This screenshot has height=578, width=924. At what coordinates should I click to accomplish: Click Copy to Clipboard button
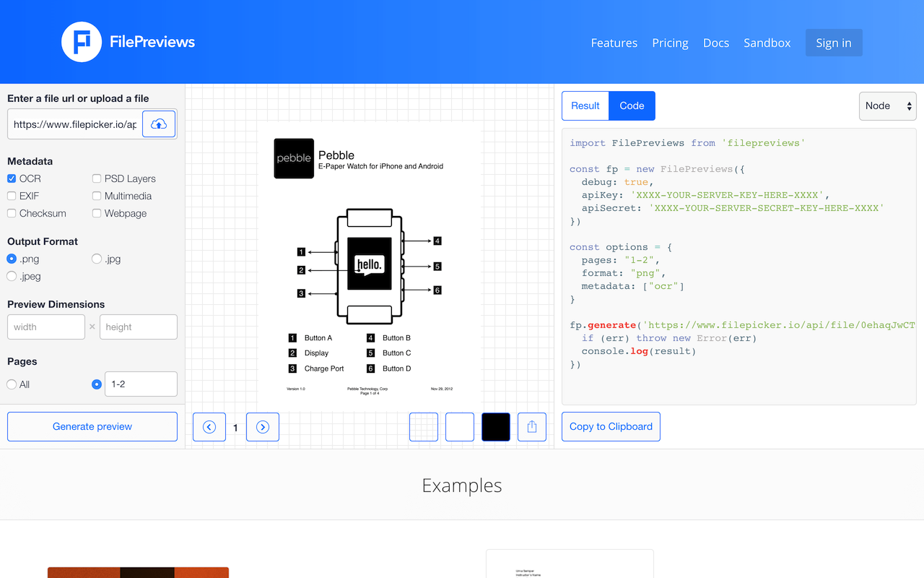(611, 426)
